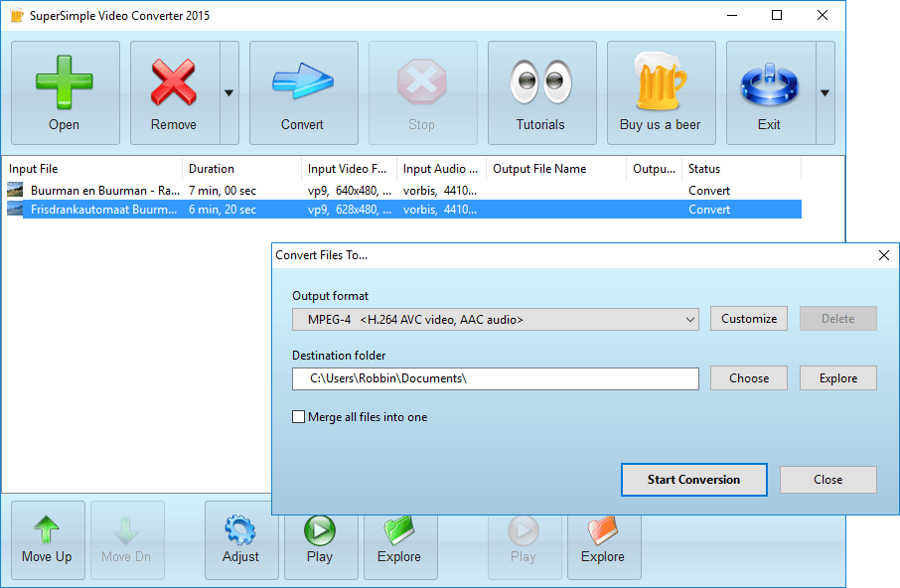Select the Frisdrankautomaat Buurm... row
Viewport: 900px width, 588px height.
pyautogui.click(x=403, y=210)
